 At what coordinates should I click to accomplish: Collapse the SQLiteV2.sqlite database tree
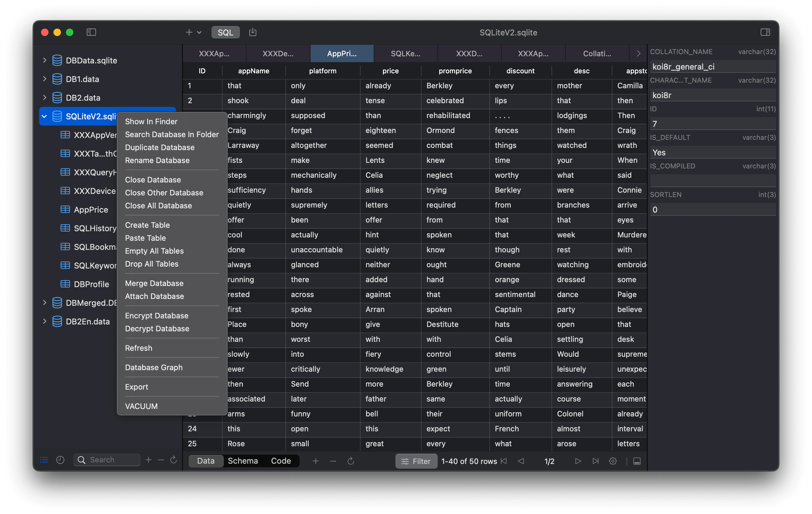(44, 116)
